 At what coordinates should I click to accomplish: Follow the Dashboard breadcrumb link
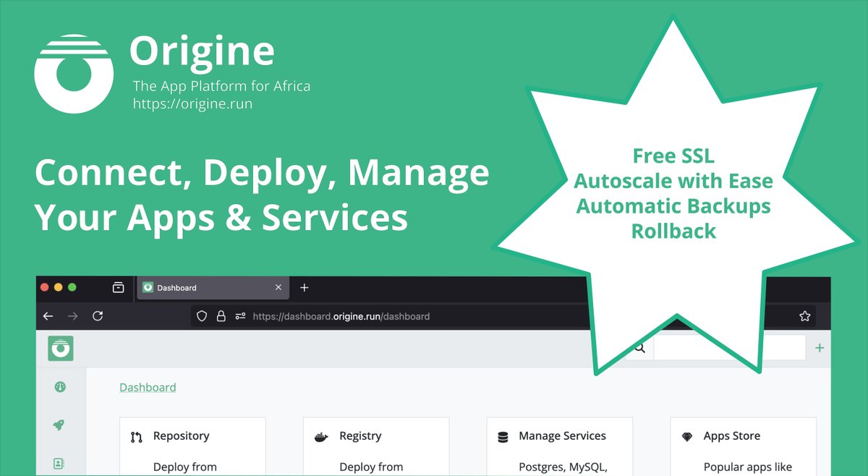[x=148, y=387]
